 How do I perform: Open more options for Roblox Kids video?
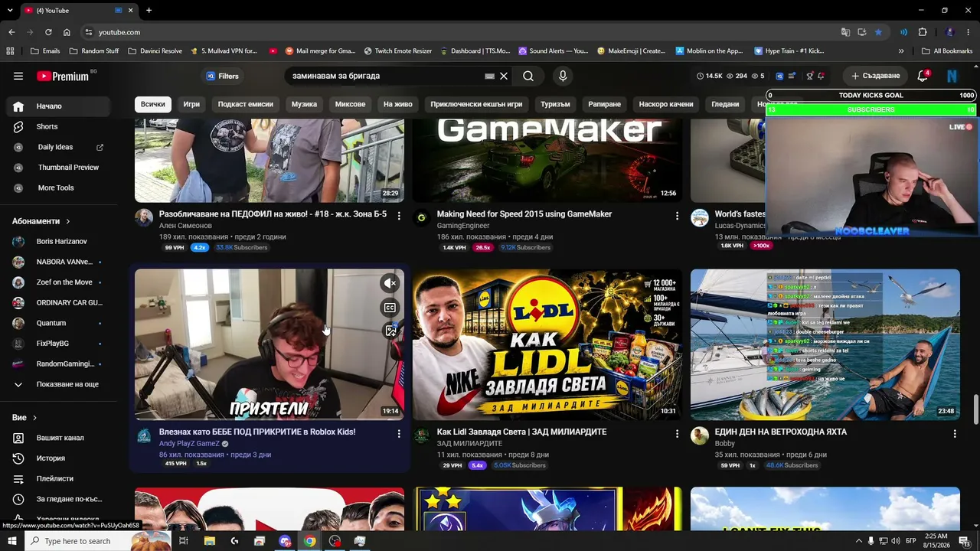pos(399,433)
